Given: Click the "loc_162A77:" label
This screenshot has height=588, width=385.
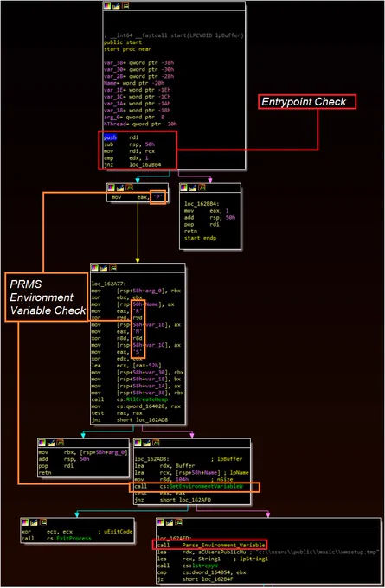Looking at the screenshot, I should (109, 284).
